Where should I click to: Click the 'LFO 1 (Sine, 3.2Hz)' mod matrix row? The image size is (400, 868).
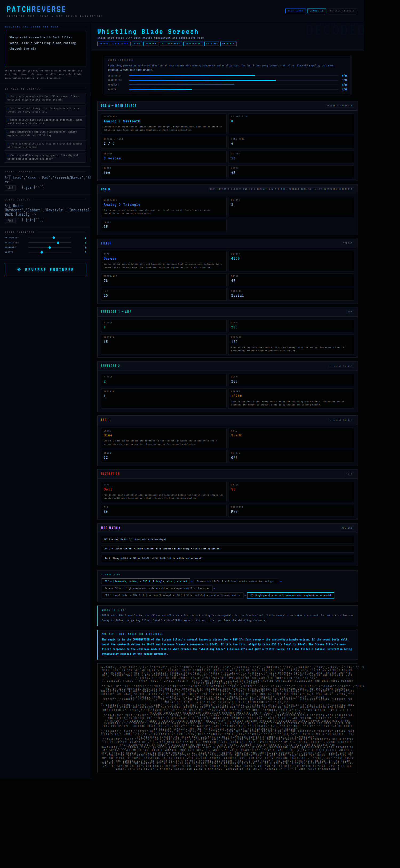click(227, 558)
